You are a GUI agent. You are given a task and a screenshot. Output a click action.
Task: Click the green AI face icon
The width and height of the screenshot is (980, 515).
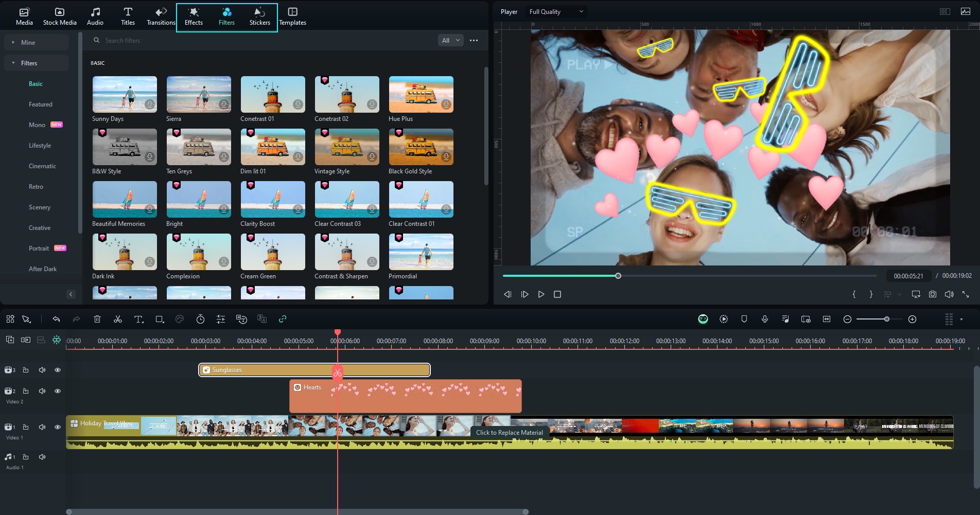tap(703, 319)
